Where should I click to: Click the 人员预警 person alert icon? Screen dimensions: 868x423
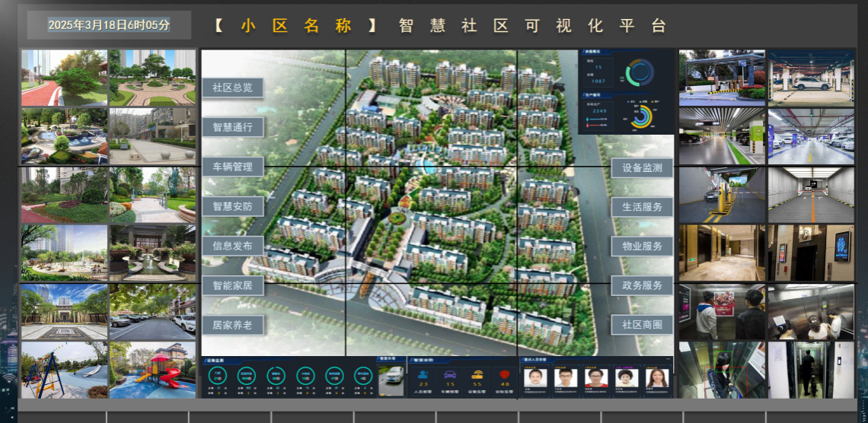(424, 374)
